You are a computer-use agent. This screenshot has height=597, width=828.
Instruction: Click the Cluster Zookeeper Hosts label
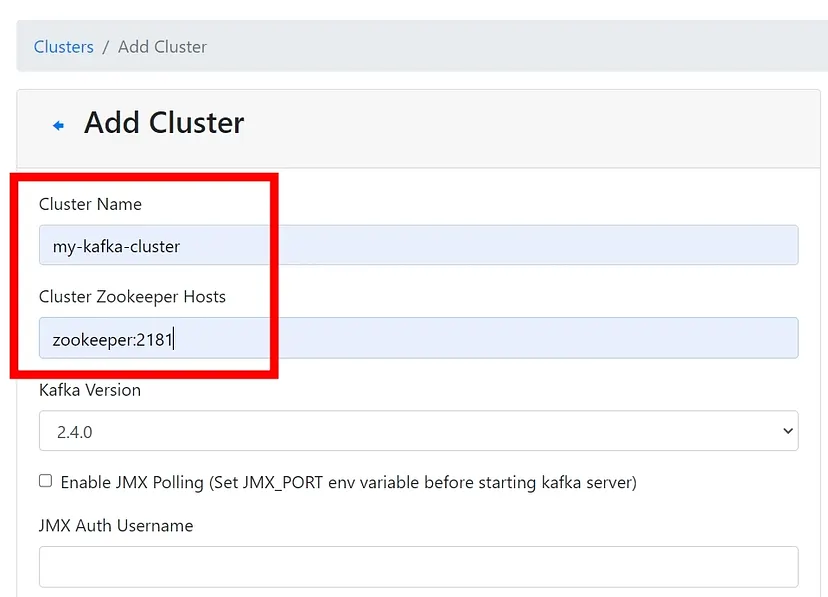coord(133,297)
